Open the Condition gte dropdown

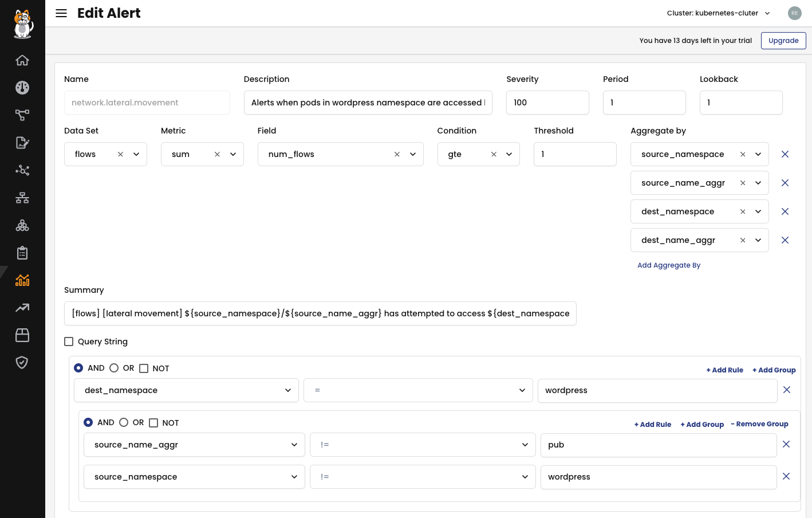[509, 154]
